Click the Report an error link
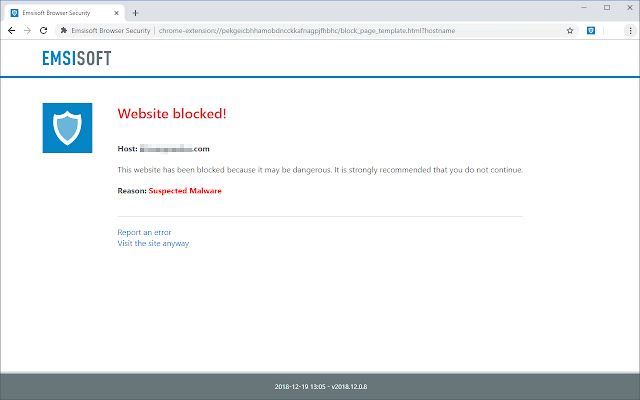Screen dimensions: 640x400 (x=144, y=232)
